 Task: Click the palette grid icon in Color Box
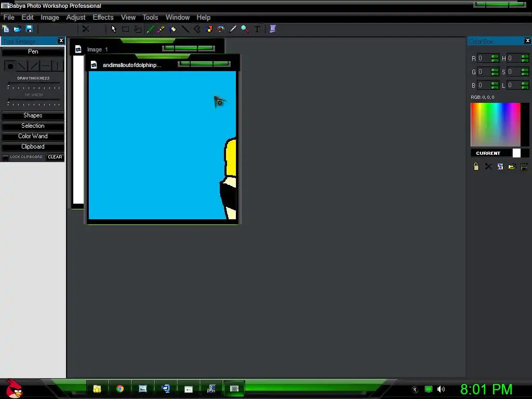coord(500,166)
